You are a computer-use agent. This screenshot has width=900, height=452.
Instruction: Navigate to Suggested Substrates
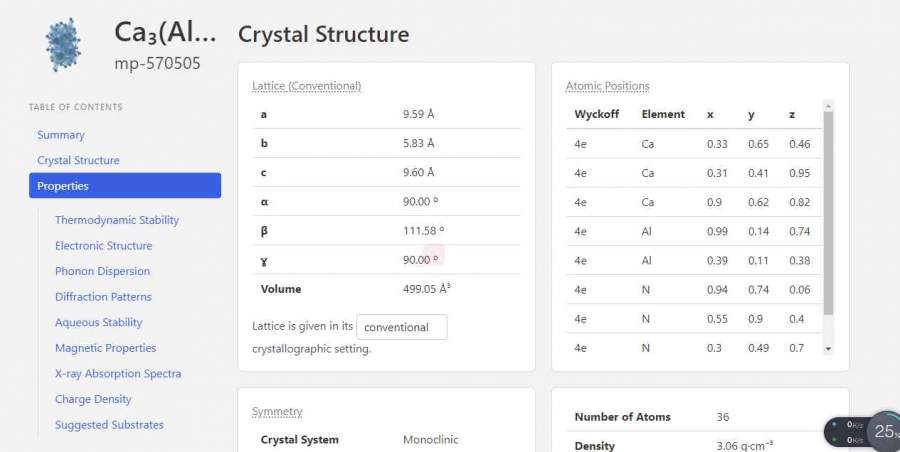[109, 425]
